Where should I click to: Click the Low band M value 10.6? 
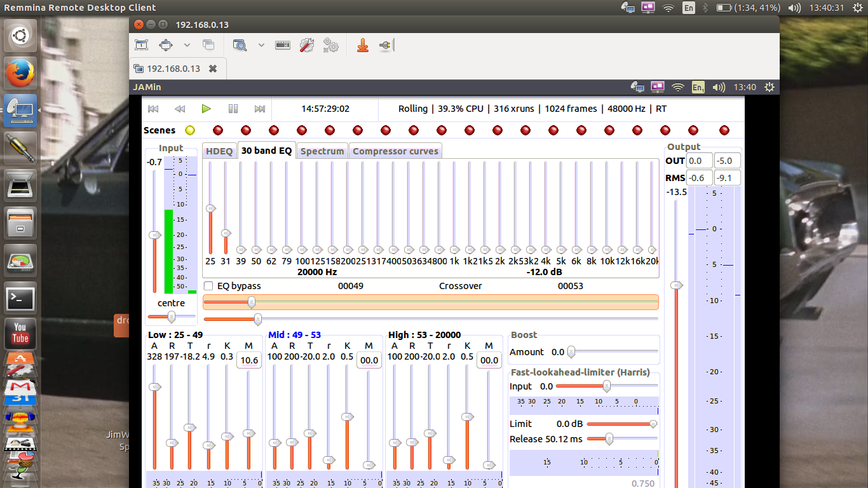coord(248,360)
